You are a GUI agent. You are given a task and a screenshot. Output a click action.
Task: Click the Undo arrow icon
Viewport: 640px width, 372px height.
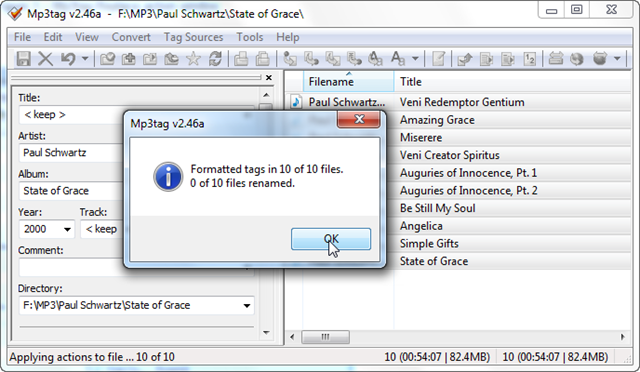[x=68, y=59]
